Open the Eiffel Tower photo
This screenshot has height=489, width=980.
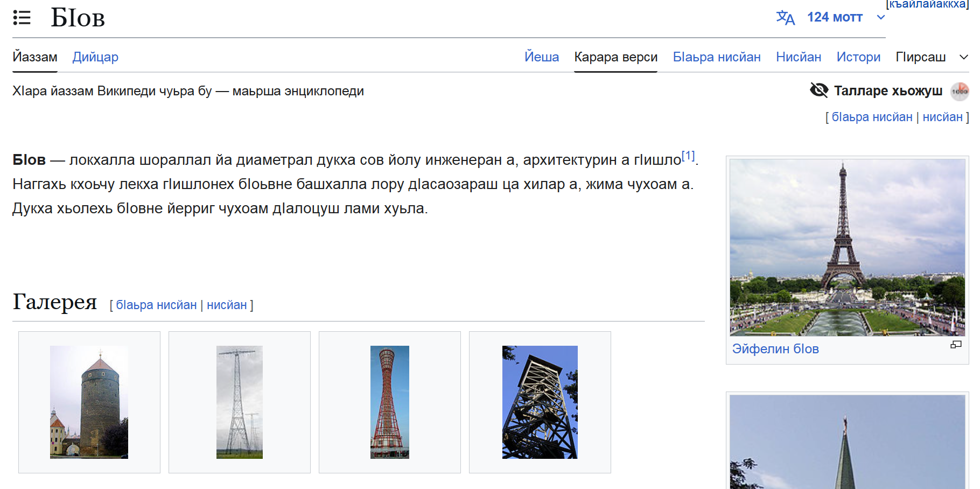tap(847, 247)
